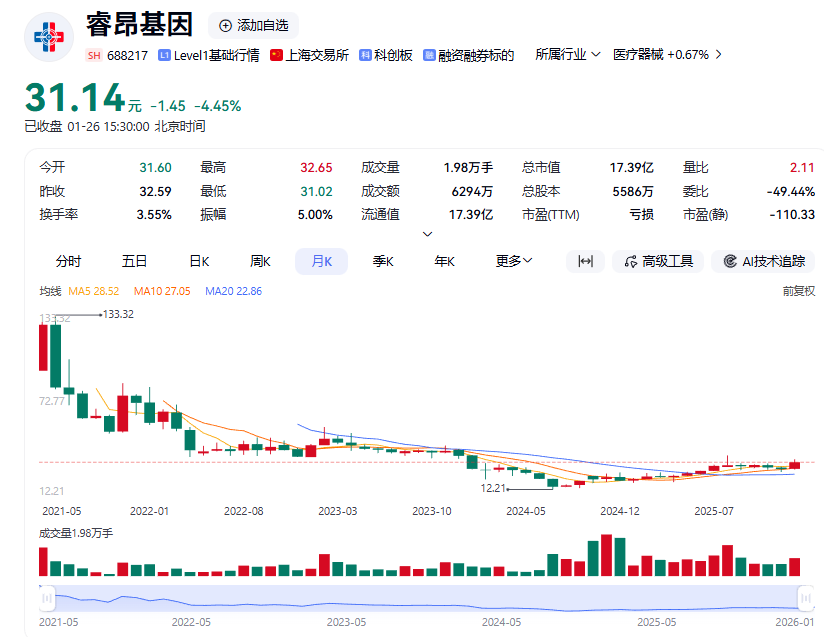
Task: Open the AI技术追踪 feature
Action: click(763, 261)
